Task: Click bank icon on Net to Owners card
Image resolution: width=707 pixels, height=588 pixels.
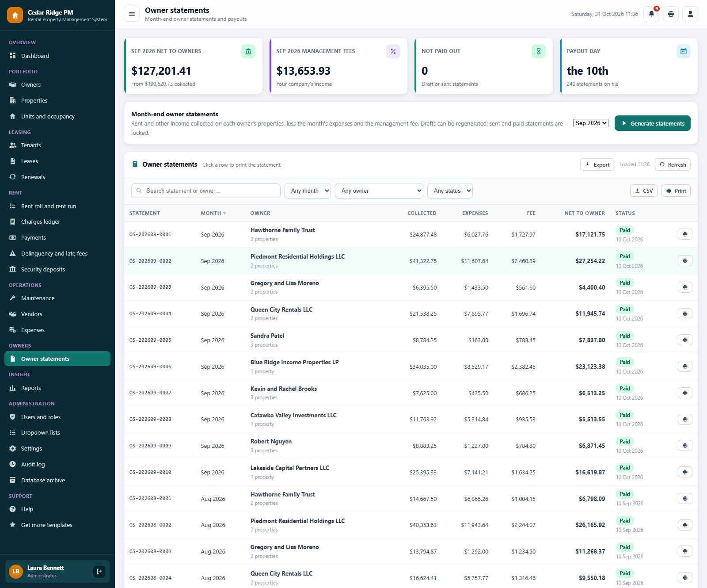Action: (x=248, y=51)
